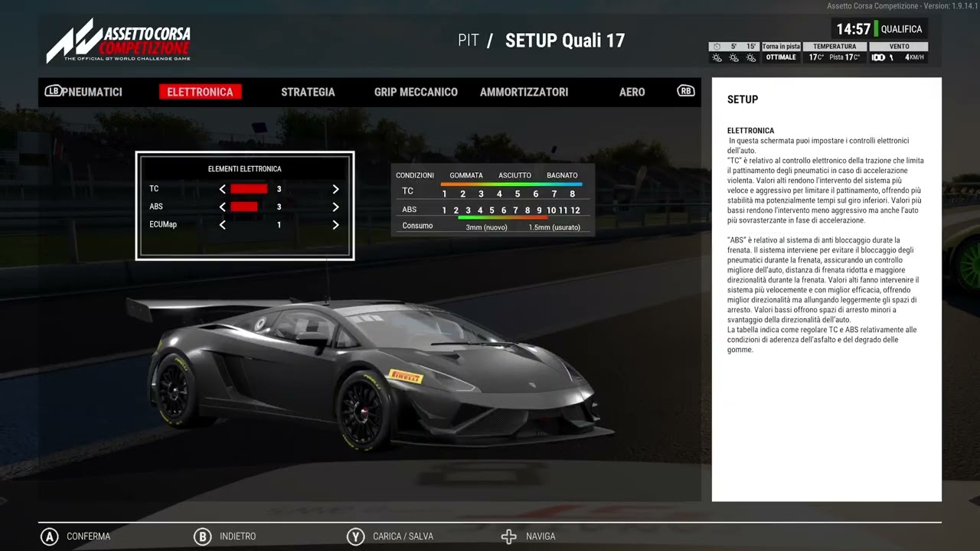Click the red TC level bar
This screenshot has width=980, height=551.
click(x=249, y=189)
